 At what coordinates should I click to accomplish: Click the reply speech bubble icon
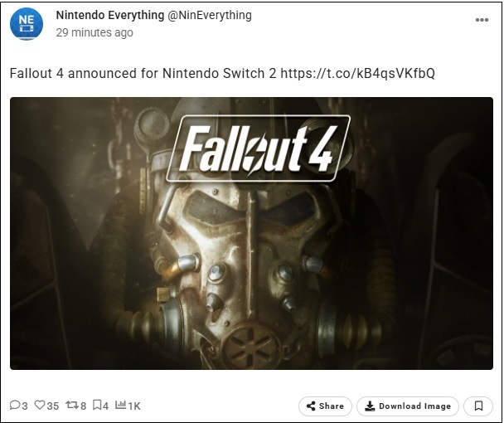coord(14,406)
